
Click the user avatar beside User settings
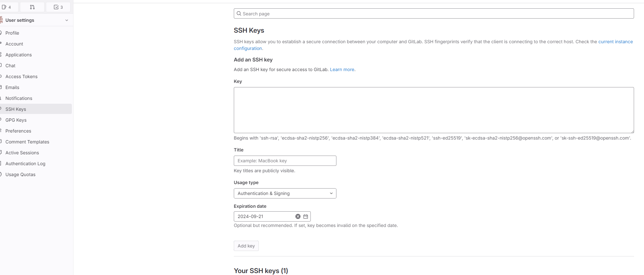tap(1, 20)
